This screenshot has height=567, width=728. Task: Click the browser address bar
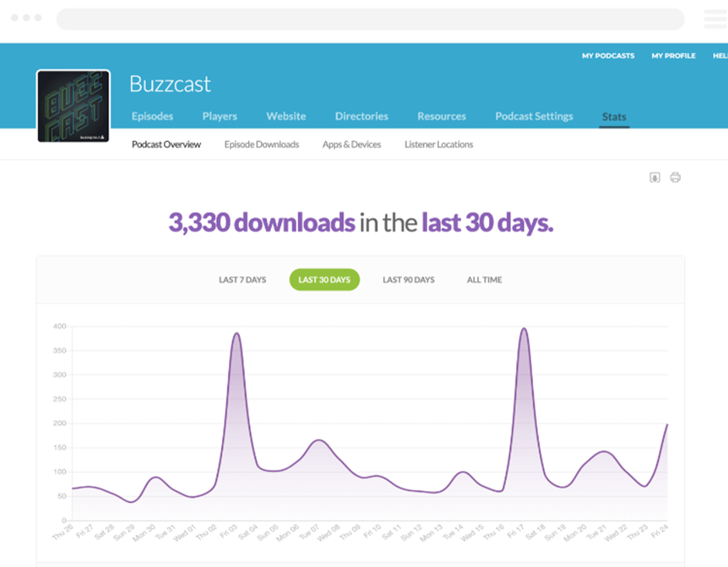click(x=370, y=19)
